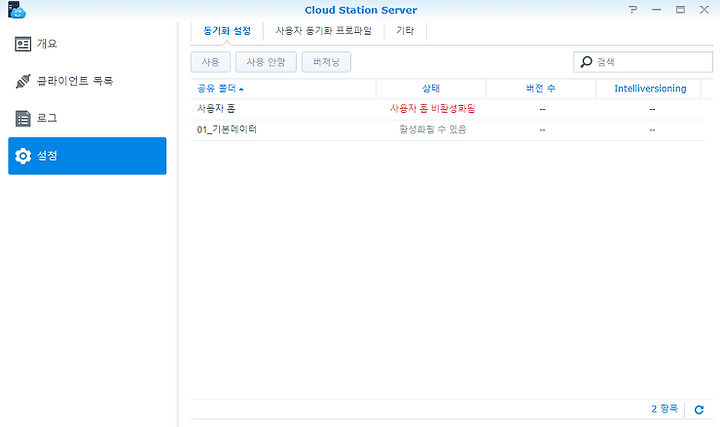Click the 개요 overview icon in sidebar

(x=22, y=44)
